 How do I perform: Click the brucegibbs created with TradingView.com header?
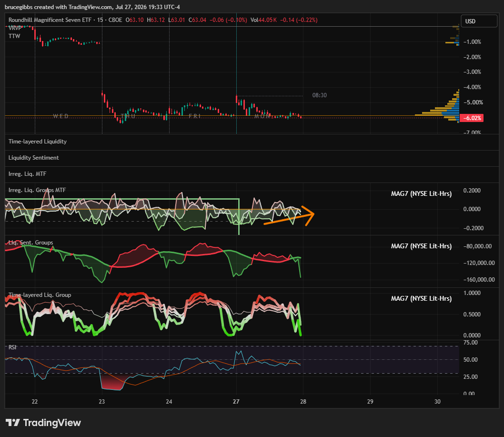coord(92,7)
